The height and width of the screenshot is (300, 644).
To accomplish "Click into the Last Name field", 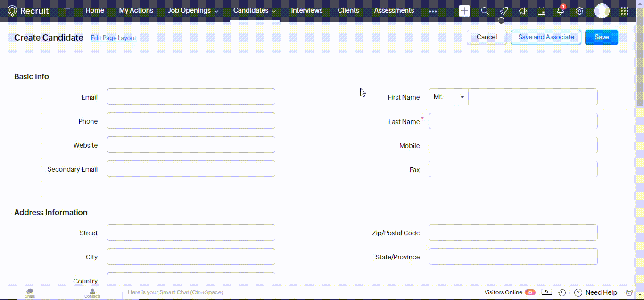I will click(513, 121).
